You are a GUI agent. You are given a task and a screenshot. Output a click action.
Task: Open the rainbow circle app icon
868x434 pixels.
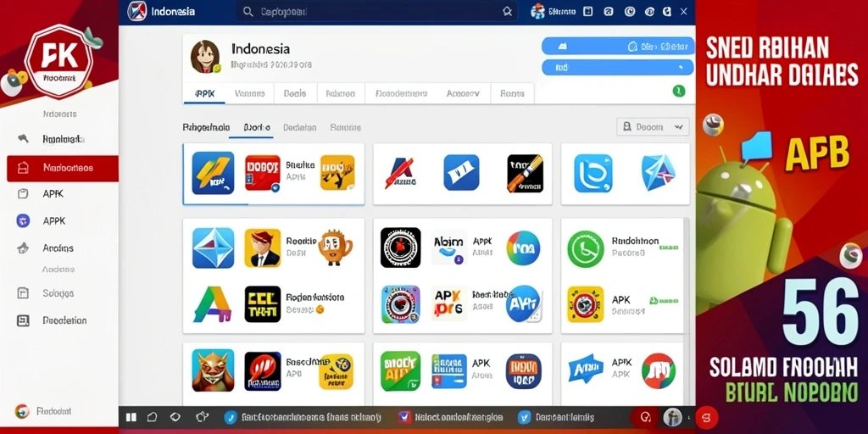click(x=523, y=248)
